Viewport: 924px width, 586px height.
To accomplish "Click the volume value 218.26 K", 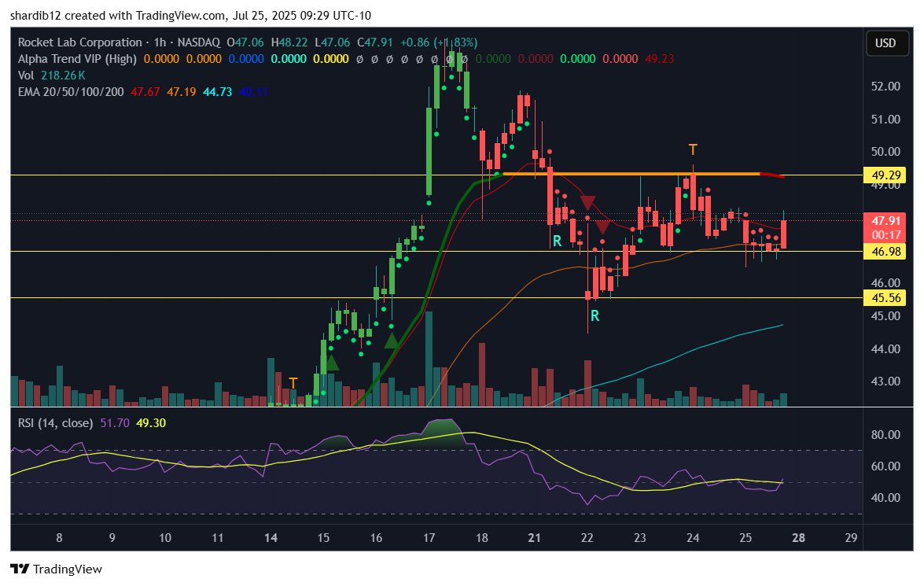I will coord(63,76).
